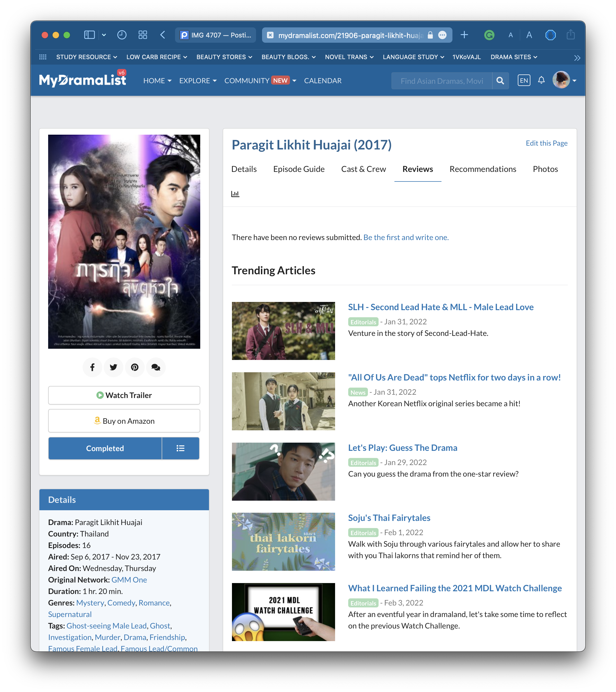Switch to IMG 4707 browser tab

216,35
